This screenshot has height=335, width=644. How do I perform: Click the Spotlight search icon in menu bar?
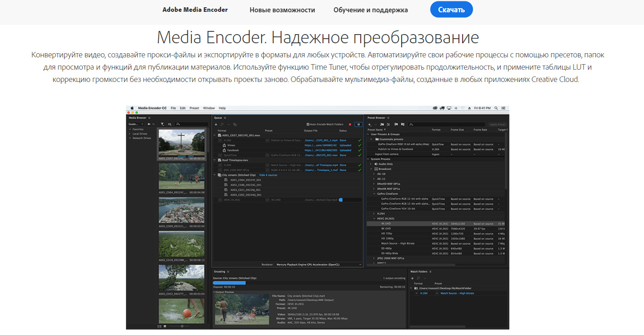tap(496, 108)
